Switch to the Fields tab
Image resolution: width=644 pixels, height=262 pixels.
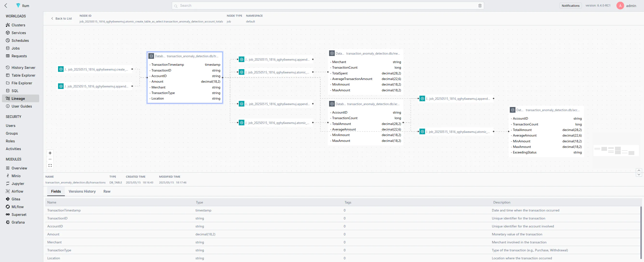click(56, 191)
